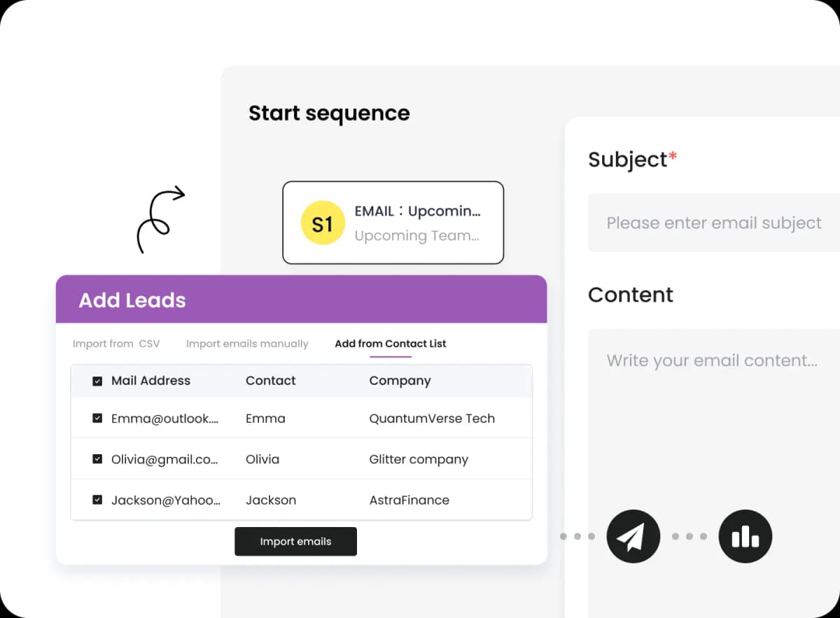Screen dimensions: 840x618
Task: Switch to the Import from CSV tab
Action: pyautogui.click(x=116, y=344)
